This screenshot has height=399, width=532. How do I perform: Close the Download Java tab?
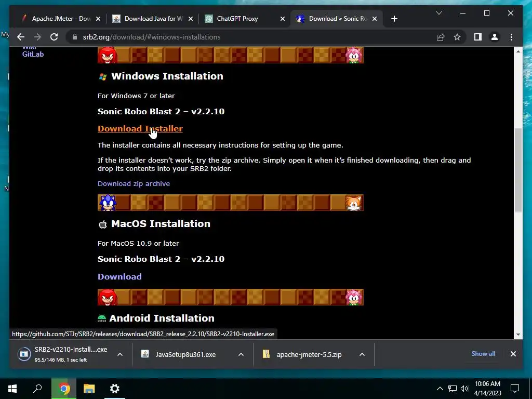pos(191,19)
